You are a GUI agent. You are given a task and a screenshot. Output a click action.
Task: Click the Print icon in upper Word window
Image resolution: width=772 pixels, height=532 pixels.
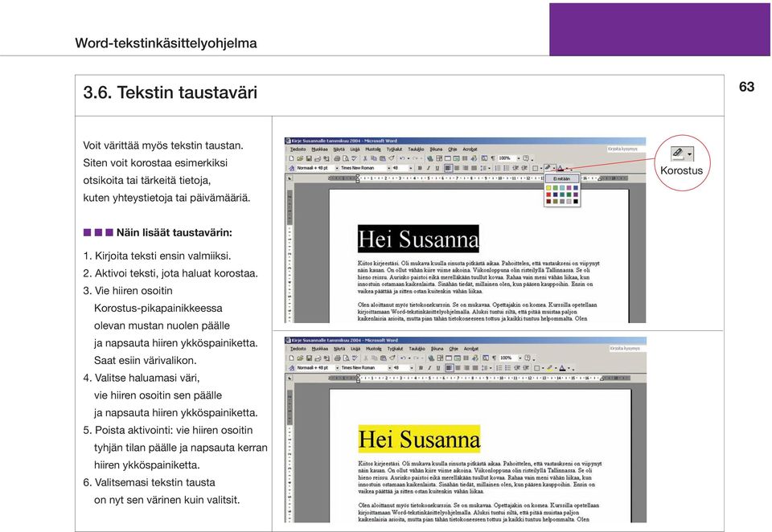tap(337, 158)
